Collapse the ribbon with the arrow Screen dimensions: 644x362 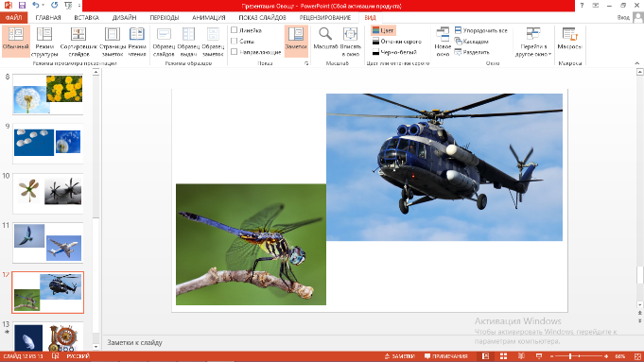point(637,63)
